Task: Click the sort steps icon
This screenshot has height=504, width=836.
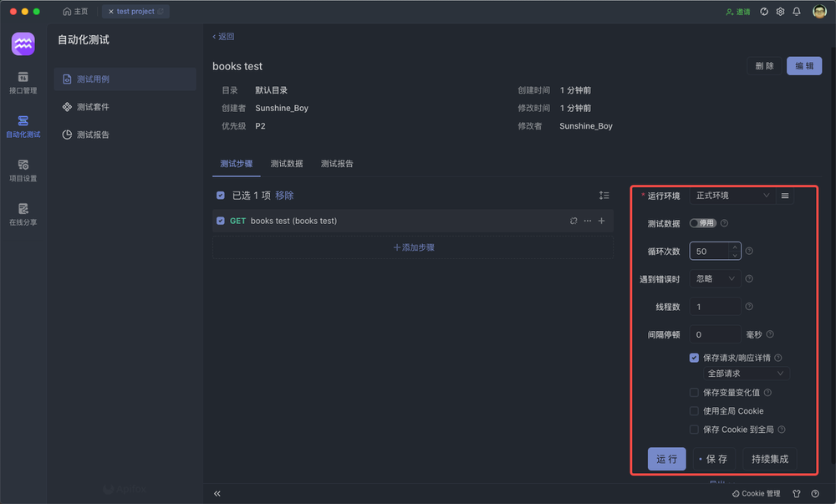Action: 604,196
